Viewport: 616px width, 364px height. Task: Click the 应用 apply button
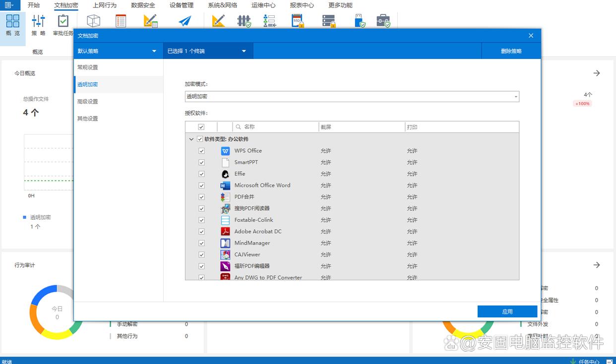coord(507,311)
